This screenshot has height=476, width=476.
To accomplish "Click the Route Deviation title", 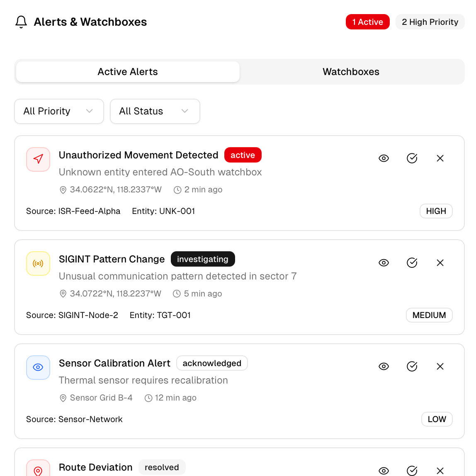I will click(96, 468).
